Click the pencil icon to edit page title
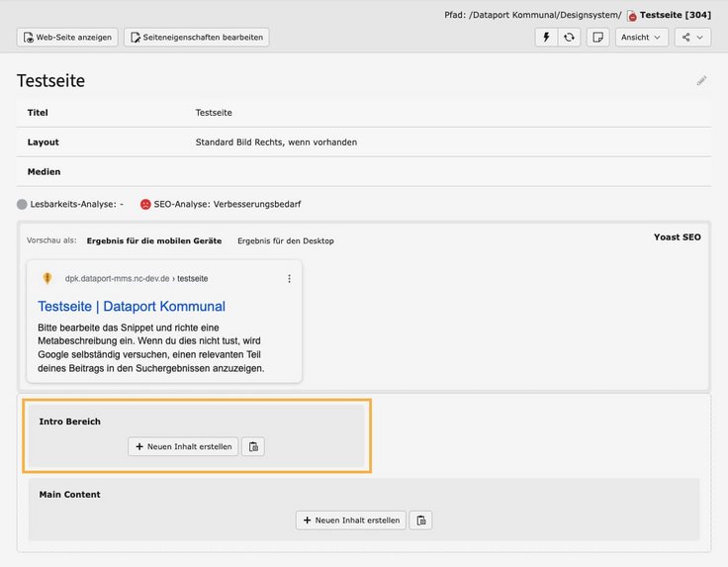Image resolution: width=728 pixels, height=567 pixels. pyautogui.click(x=701, y=81)
